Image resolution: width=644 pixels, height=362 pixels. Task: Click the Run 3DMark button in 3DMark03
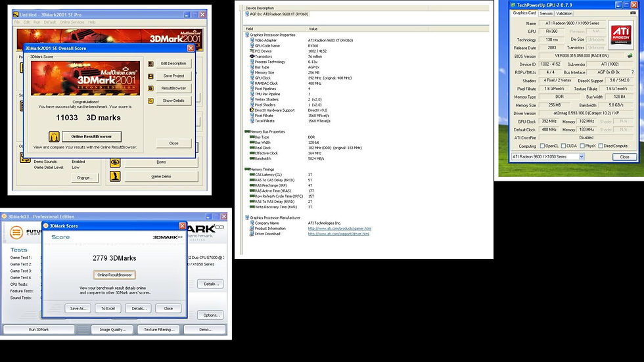(x=39, y=329)
